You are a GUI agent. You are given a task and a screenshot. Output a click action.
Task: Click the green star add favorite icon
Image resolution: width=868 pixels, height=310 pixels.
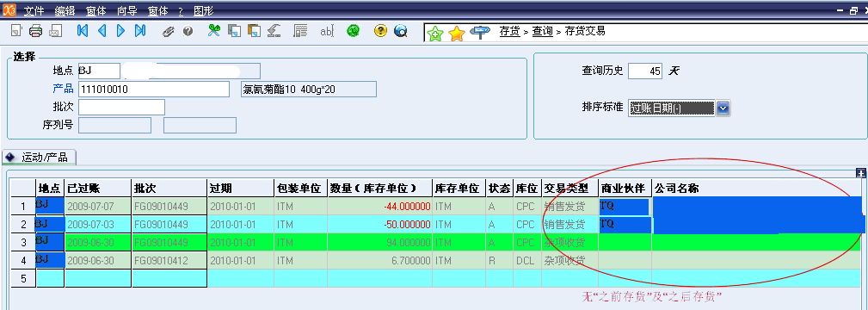click(x=436, y=34)
